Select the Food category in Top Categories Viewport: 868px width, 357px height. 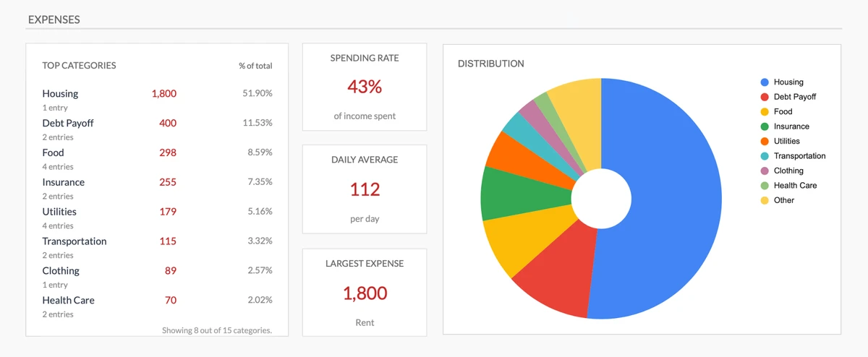click(x=53, y=153)
